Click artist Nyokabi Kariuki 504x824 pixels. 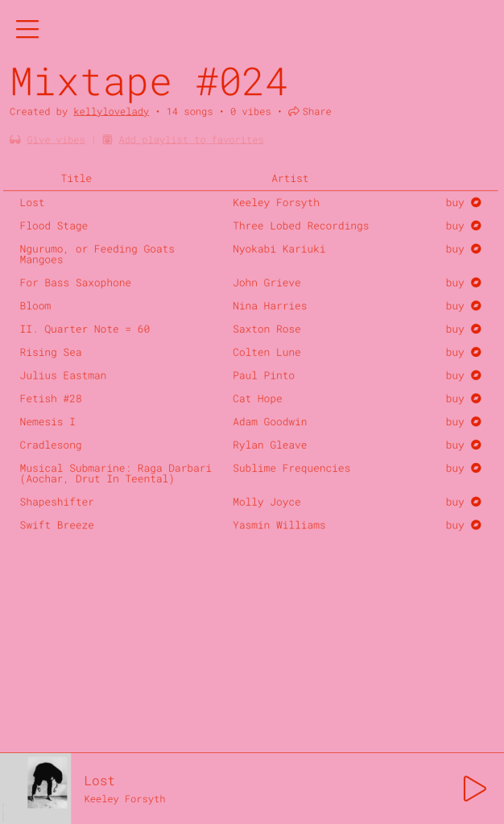(x=279, y=250)
